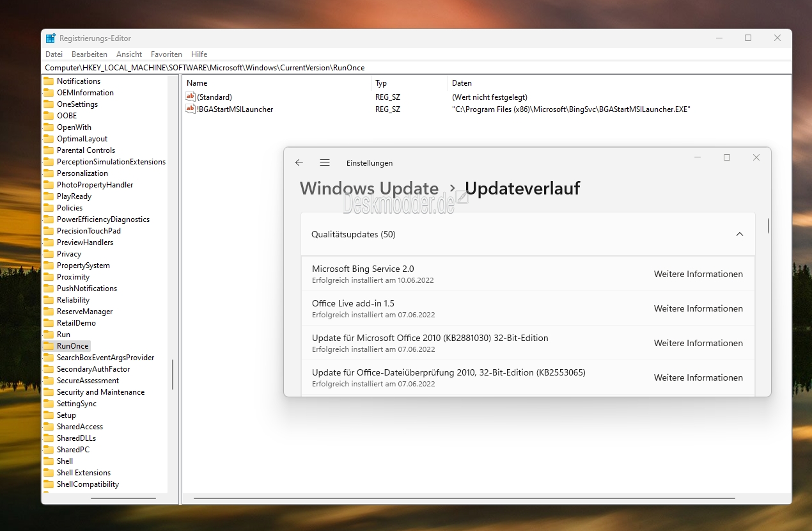Open Weitere Informationen for Office 2010 KB2881030
The width and height of the screenshot is (812, 531).
pyautogui.click(x=698, y=343)
